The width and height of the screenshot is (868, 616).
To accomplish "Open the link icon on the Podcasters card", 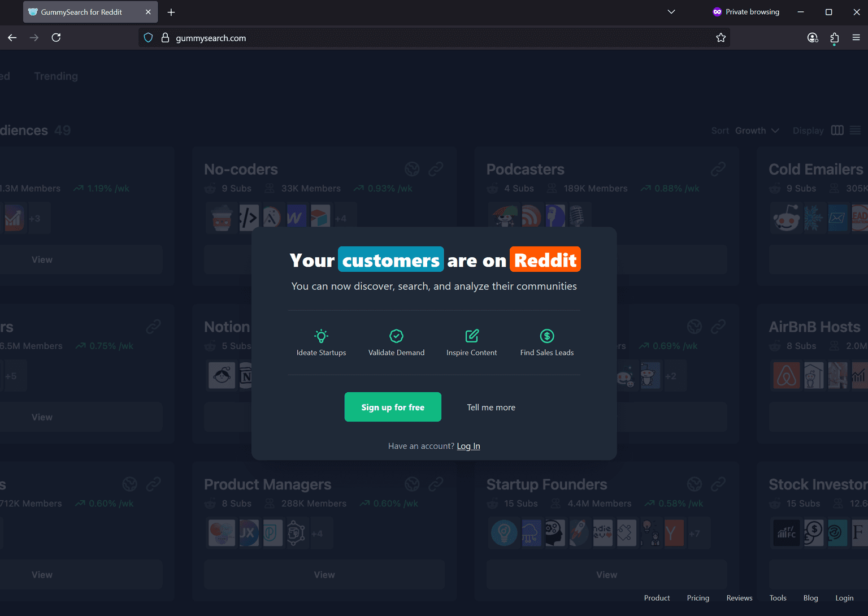I will coord(718,168).
